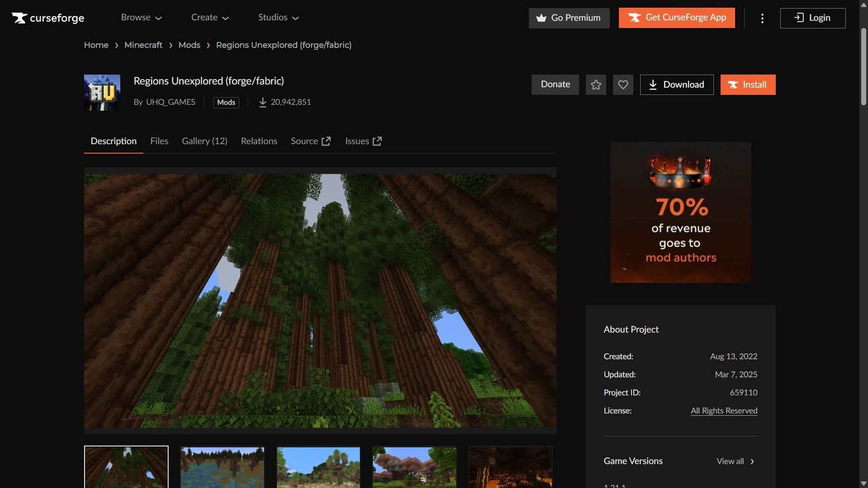Expand the Browse dropdown menu

141,17
